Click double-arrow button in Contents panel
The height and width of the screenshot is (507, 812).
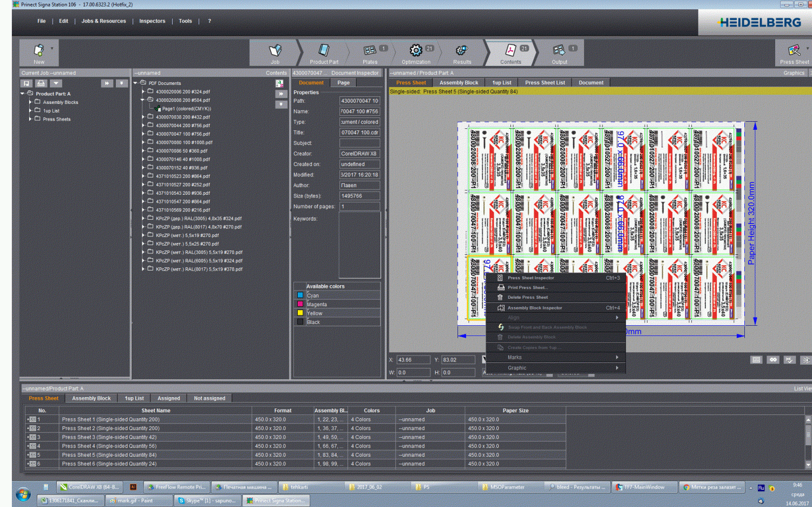pyautogui.click(x=281, y=94)
